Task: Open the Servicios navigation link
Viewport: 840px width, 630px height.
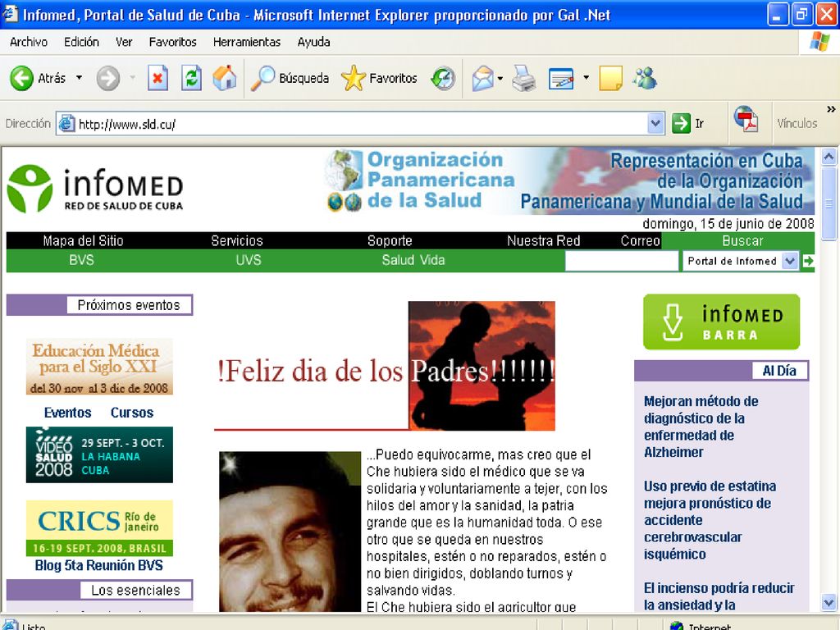Action: [x=237, y=240]
